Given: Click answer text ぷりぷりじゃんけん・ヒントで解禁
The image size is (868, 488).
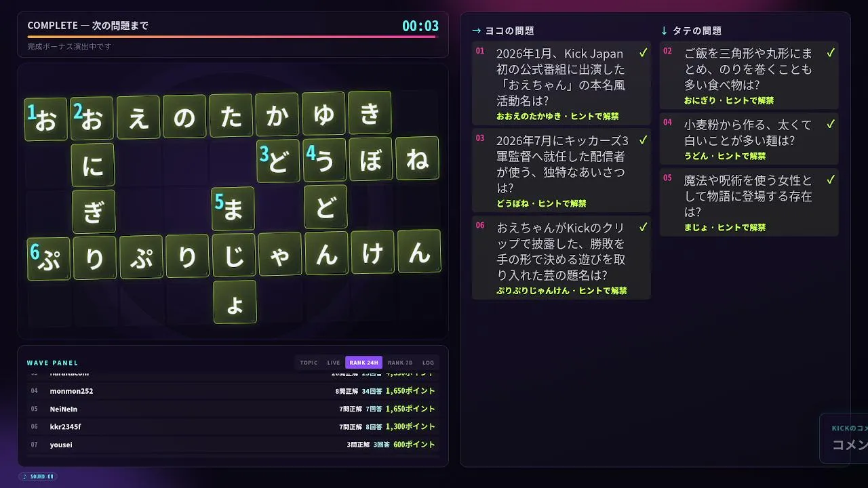Looking at the screenshot, I should (x=561, y=290).
